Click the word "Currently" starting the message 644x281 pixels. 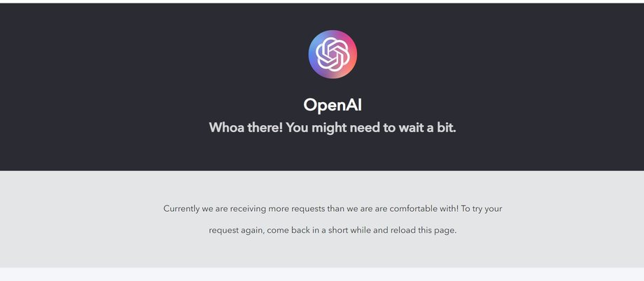pyautogui.click(x=181, y=208)
